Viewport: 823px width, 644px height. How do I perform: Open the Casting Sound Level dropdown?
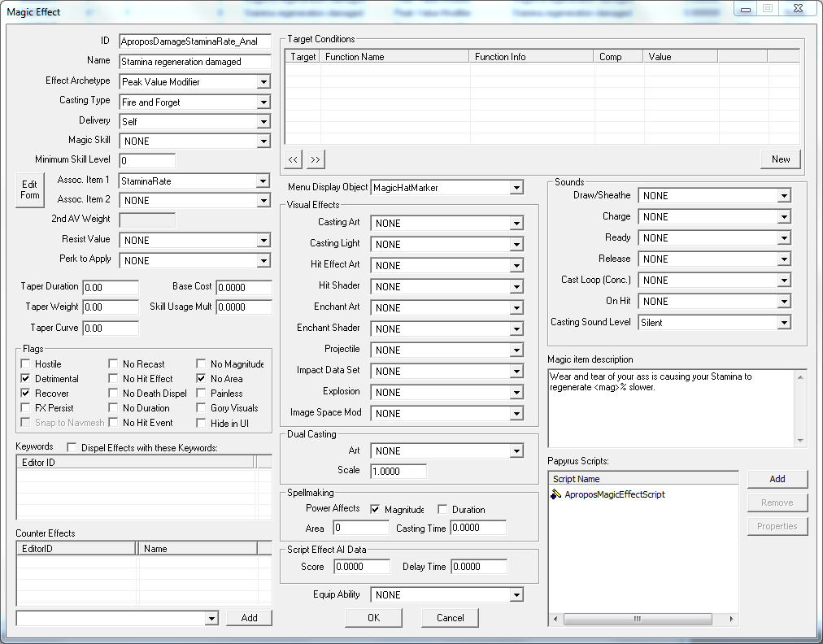784,322
